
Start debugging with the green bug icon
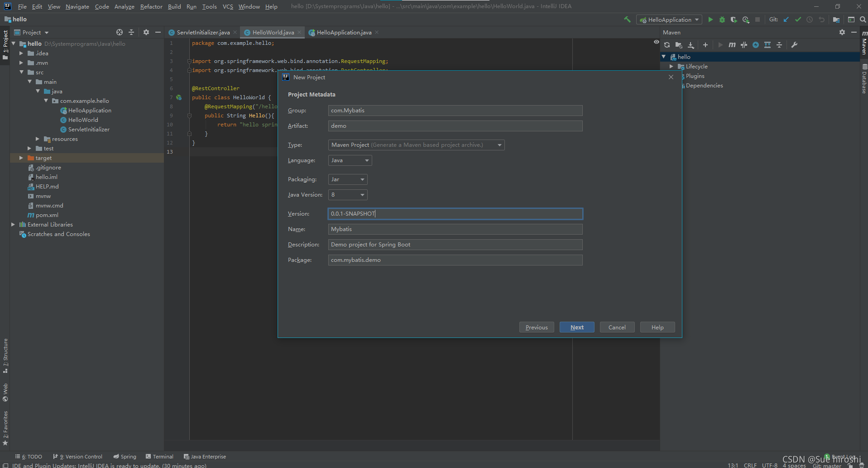click(x=722, y=19)
